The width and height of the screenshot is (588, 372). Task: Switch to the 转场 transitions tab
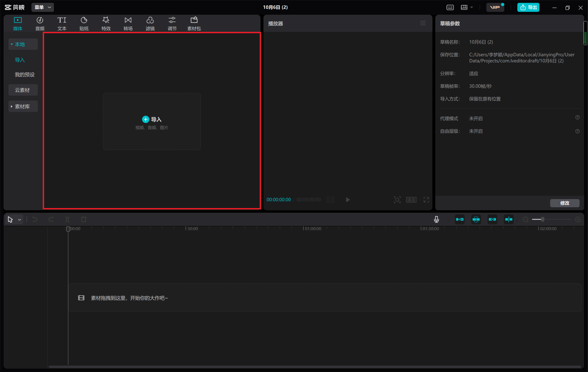[128, 23]
